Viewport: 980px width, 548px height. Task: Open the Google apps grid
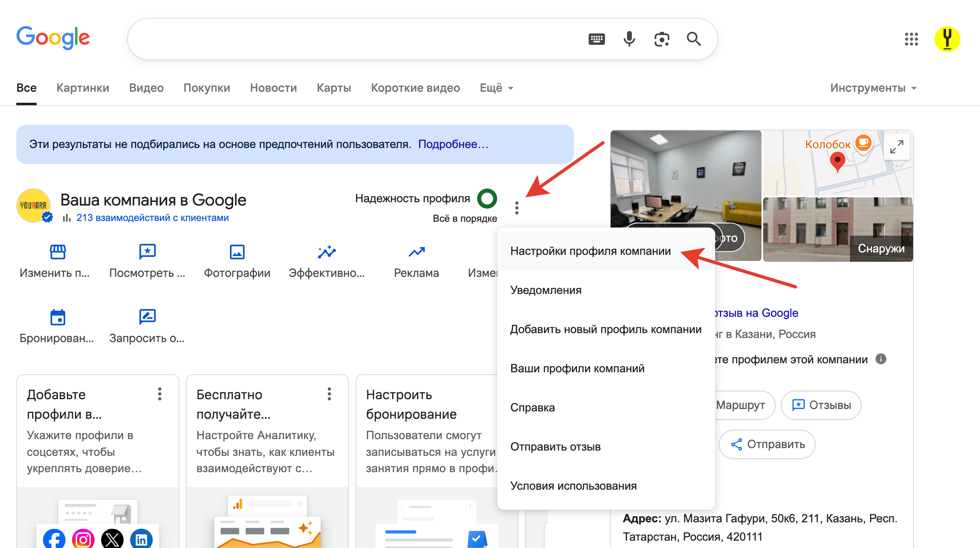(x=911, y=39)
